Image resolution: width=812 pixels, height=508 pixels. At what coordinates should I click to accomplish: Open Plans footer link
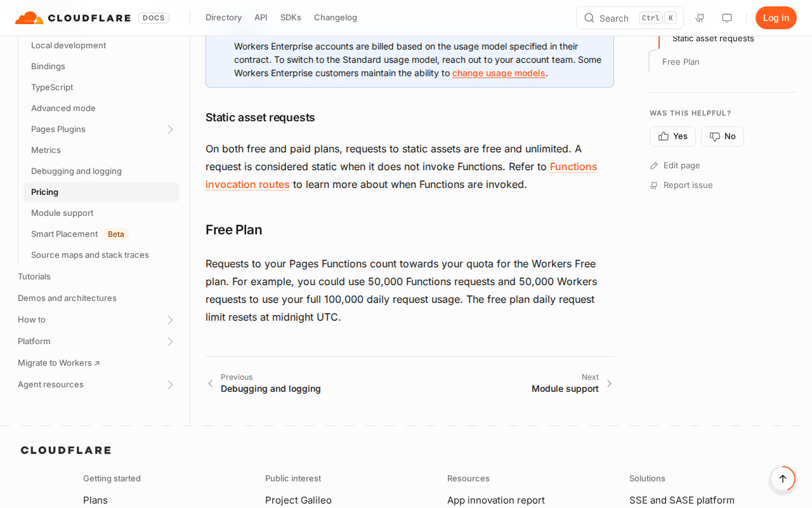tap(95, 500)
